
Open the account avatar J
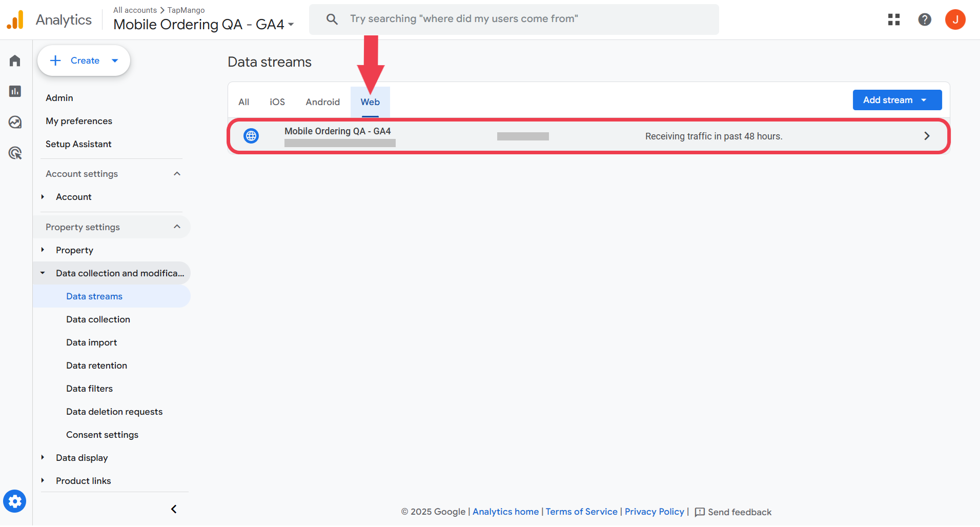pos(955,19)
